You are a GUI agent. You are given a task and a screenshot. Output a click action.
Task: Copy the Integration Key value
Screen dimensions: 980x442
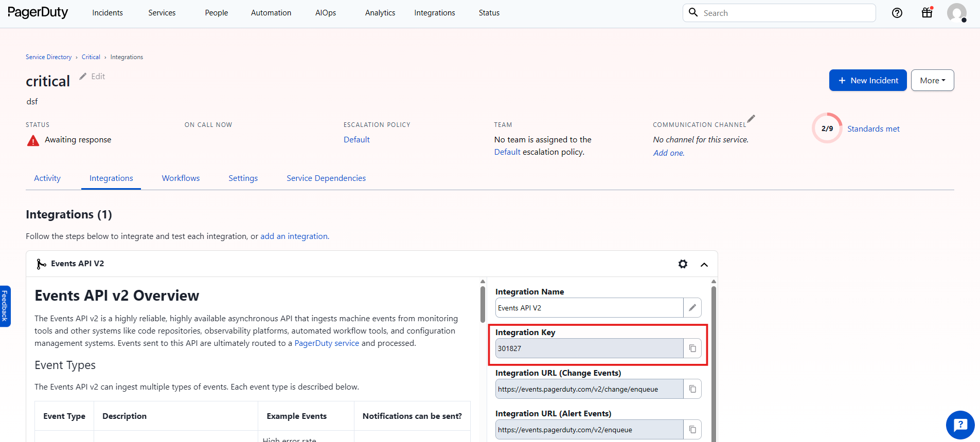coord(692,348)
